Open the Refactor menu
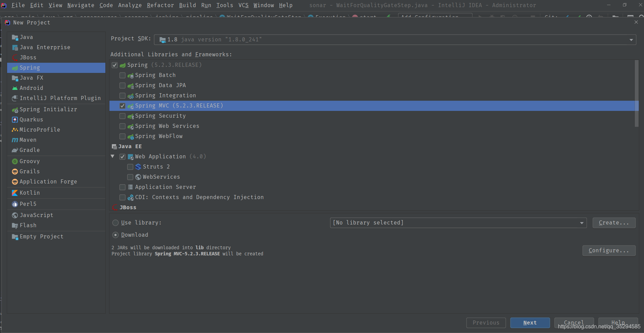This screenshot has width=644, height=333. pos(160,5)
